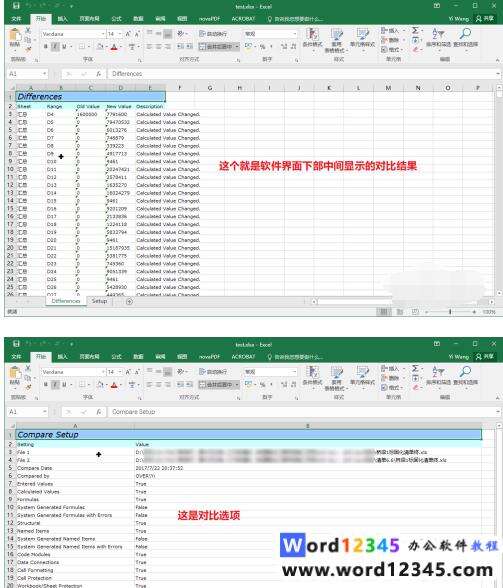The height and width of the screenshot is (588, 503).
Task: Click percent style icon in upper window
Action: [263, 46]
